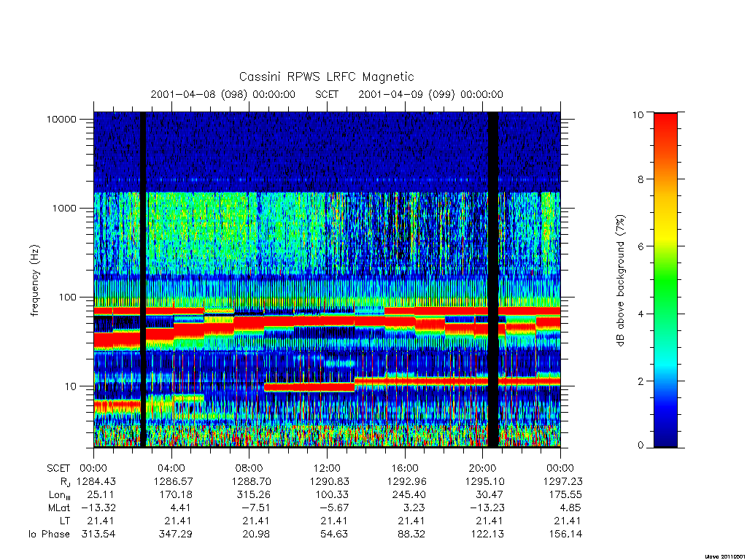Click the Io Phase row label
The image size is (747, 560).
[x=49, y=534]
